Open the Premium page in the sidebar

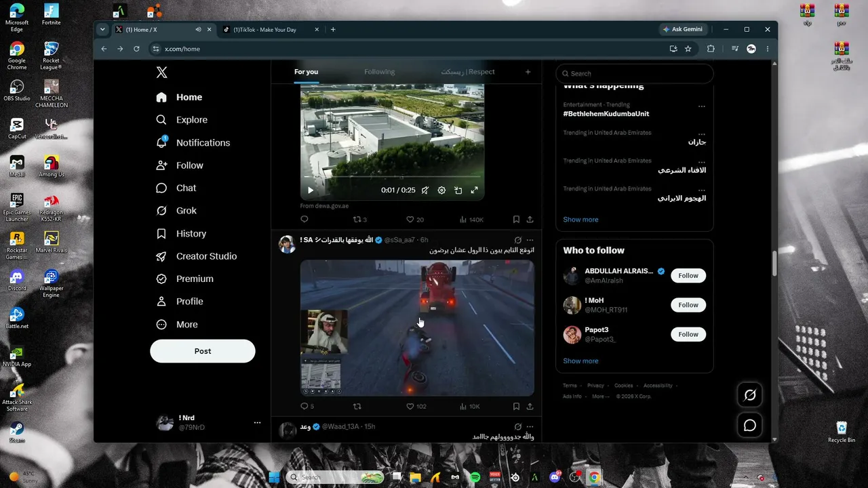(x=184, y=279)
